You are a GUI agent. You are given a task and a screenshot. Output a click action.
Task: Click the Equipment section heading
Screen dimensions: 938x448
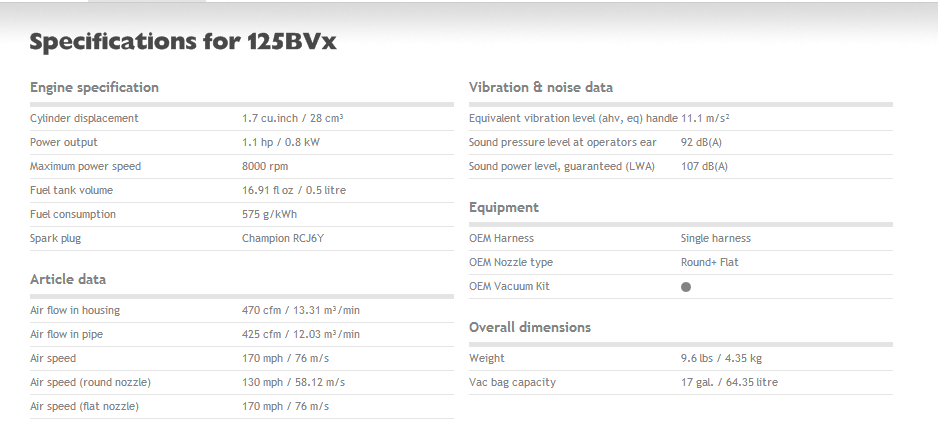504,207
